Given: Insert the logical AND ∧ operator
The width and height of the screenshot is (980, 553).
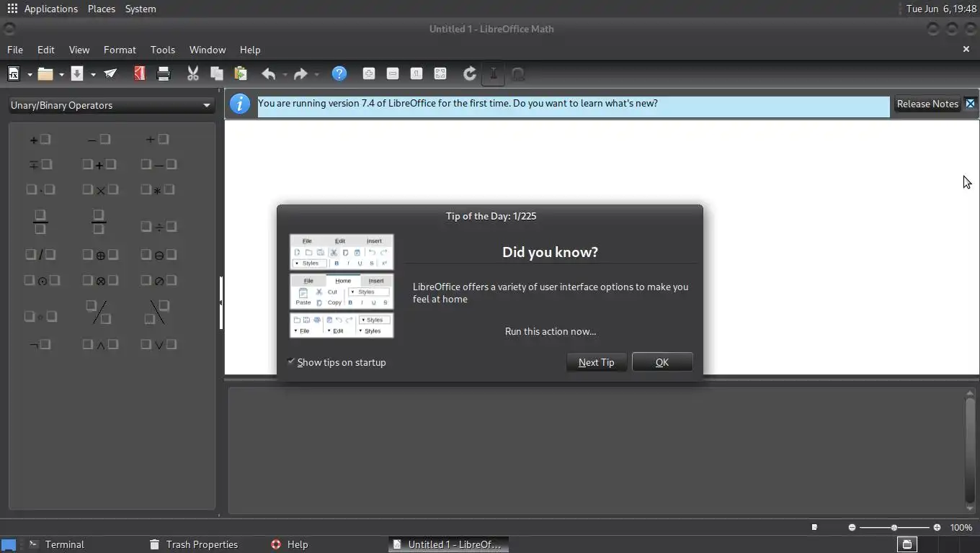Looking at the screenshot, I should point(99,344).
